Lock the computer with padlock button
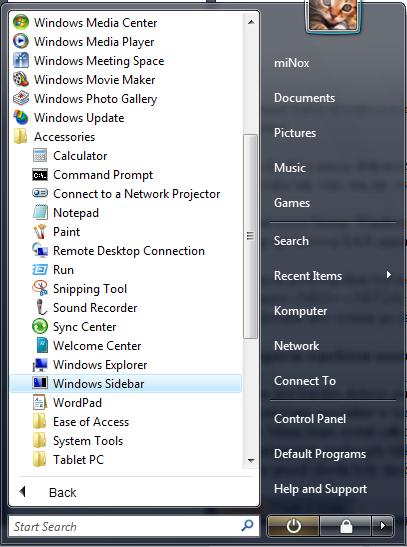This screenshot has height=547, width=407. pyautogui.click(x=346, y=525)
